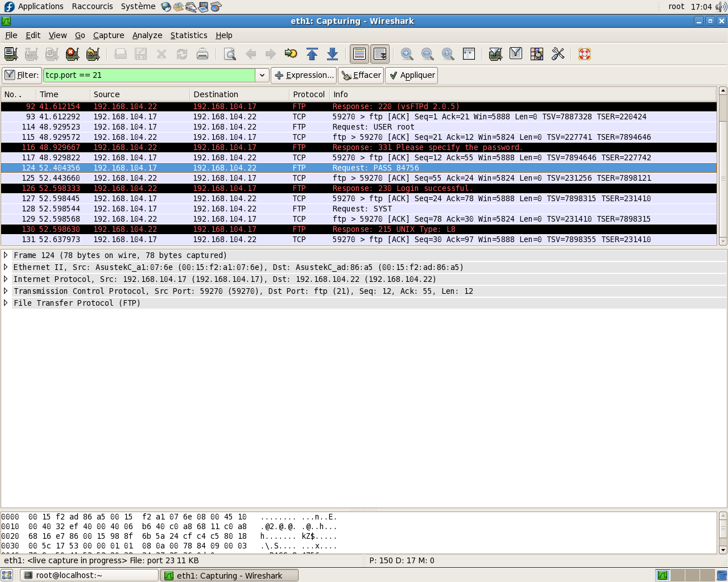The width and height of the screenshot is (728, 582).
Task: Click the Filter button
Action: pyautogui.click(x=22, y=75)
